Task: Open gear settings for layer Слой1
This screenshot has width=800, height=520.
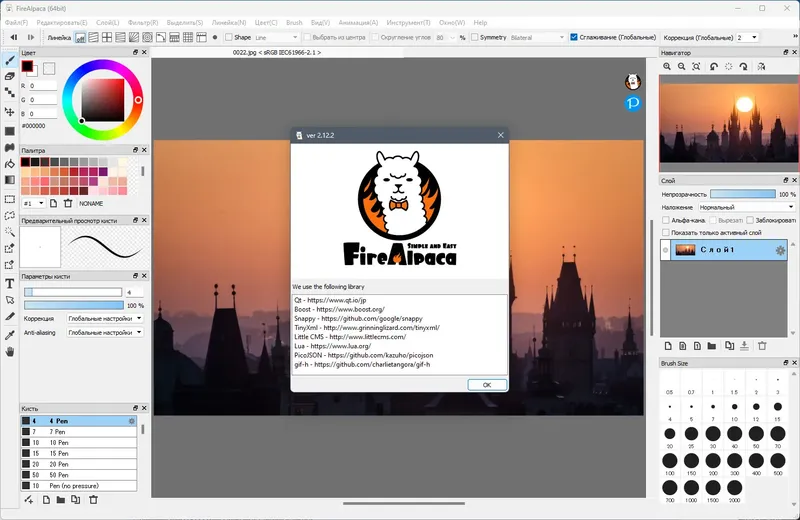Action: [780, 250]
